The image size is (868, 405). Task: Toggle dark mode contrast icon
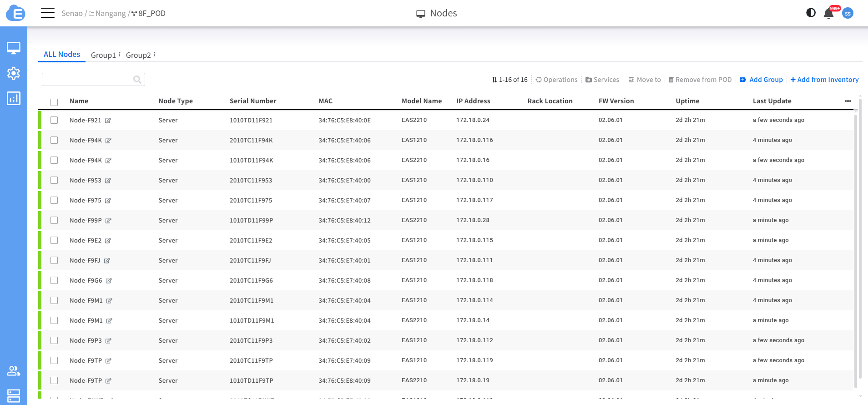coord(811,13)
